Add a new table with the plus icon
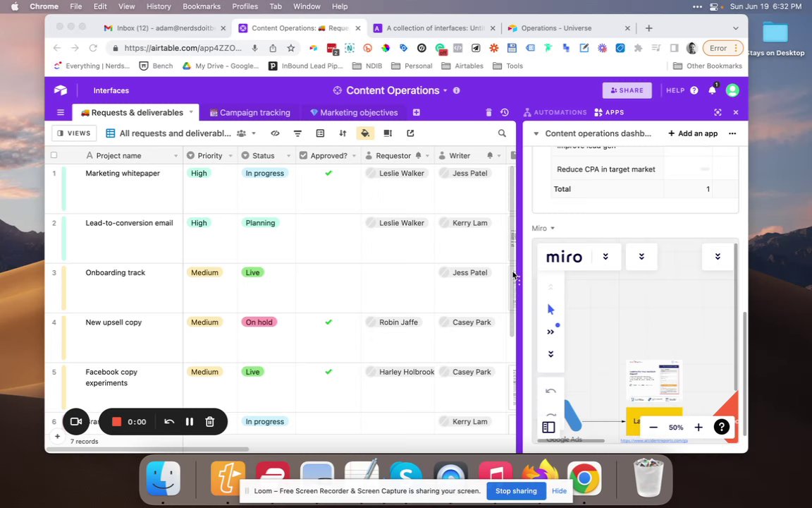The image size is (812, 508). (417, 112)
